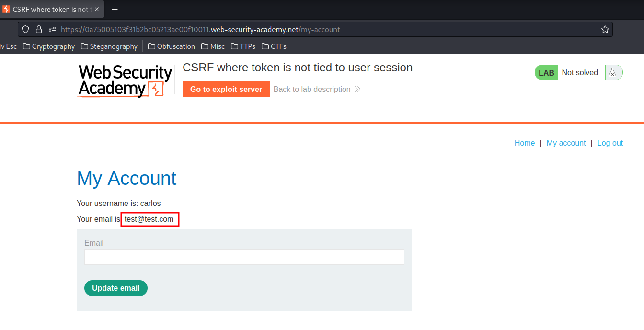Click the test@test.com email text
Viewport: 644px width, 330px height.
[x=149, y=219]
